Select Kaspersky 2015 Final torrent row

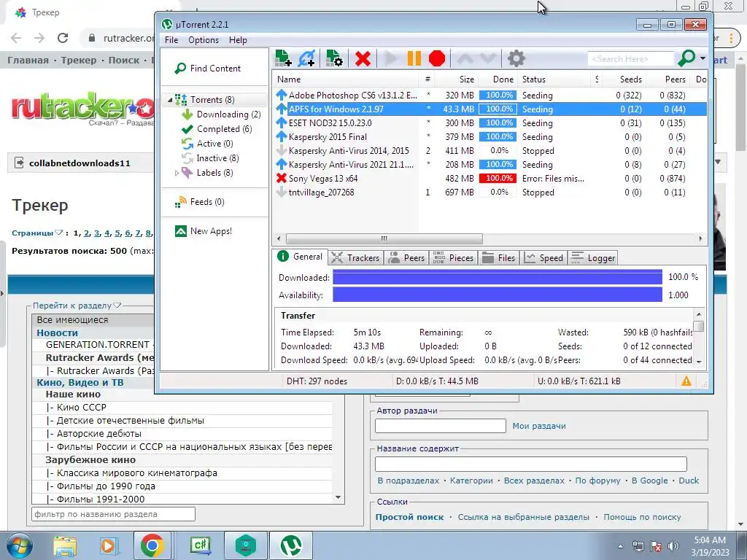(489, 136)
